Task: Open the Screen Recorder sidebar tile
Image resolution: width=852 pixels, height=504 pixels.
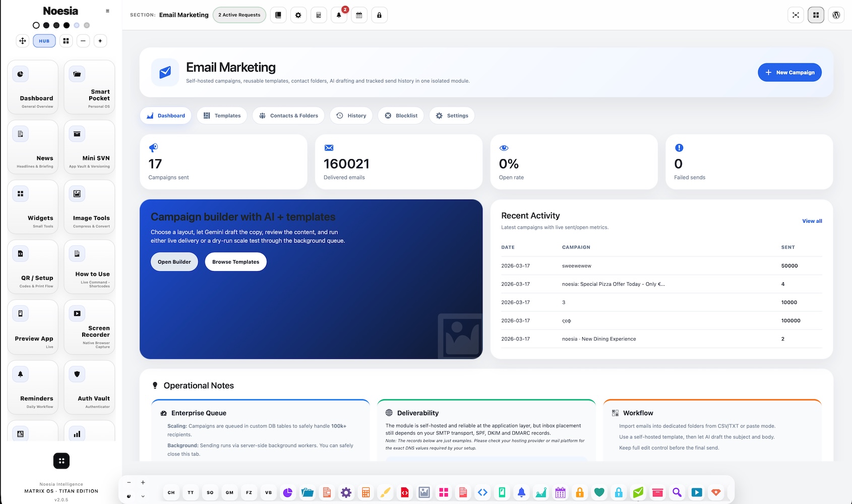Action: 89,327
